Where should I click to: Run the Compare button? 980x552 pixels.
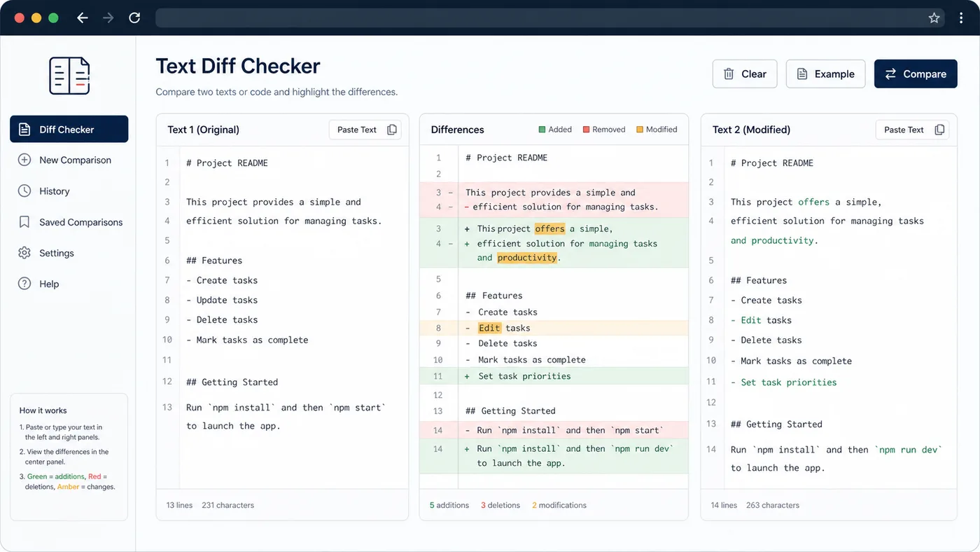[916, 74]
